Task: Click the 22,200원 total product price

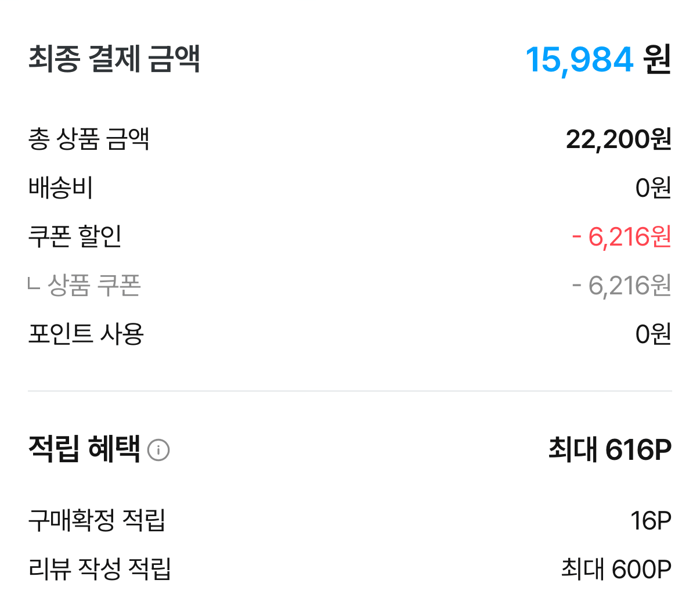Action: 619,139
